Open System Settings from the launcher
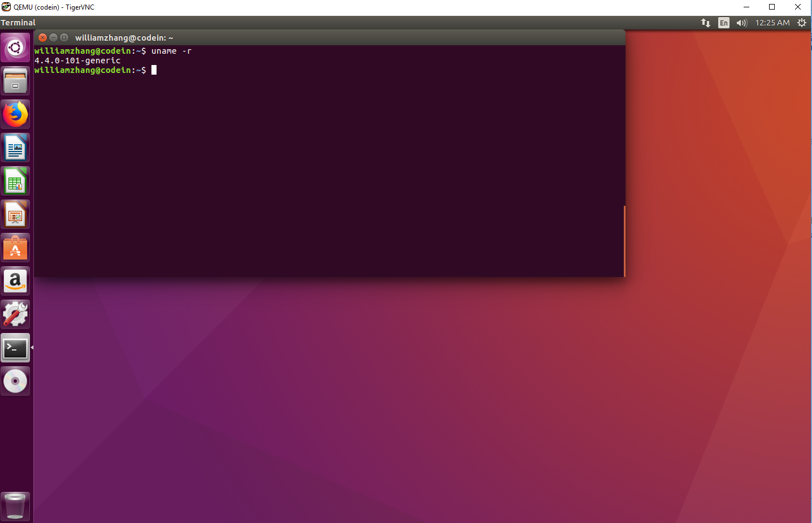 point(15,314)
